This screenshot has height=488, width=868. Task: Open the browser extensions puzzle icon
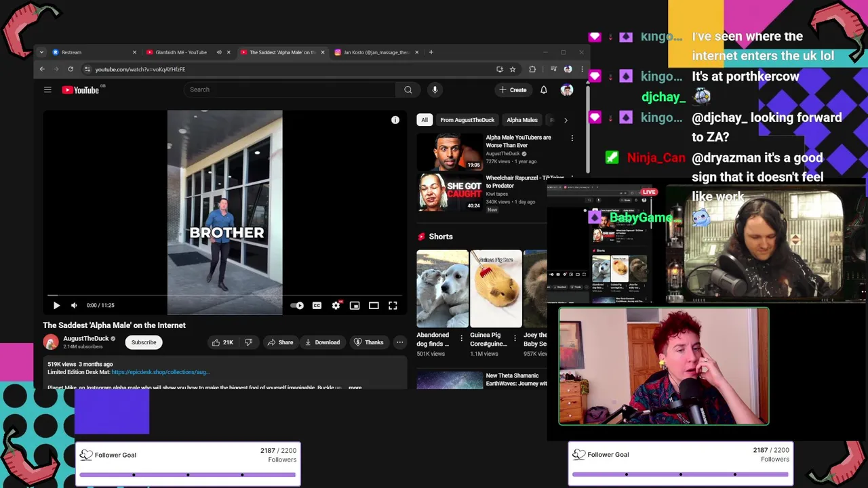click(x=532, y=69)
